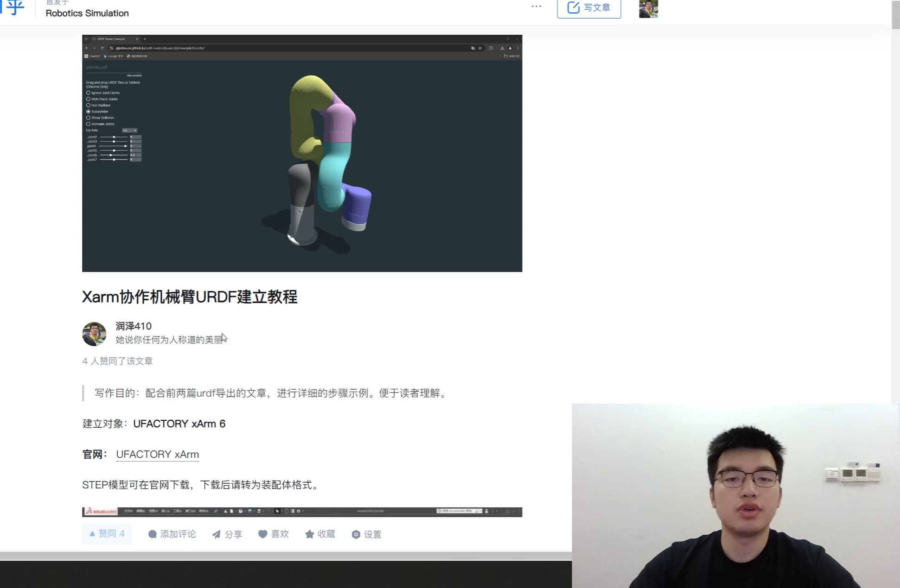The image size is (900, 588).
Task: Click the 喜欢 heart icon
Action: coord(263,534)
